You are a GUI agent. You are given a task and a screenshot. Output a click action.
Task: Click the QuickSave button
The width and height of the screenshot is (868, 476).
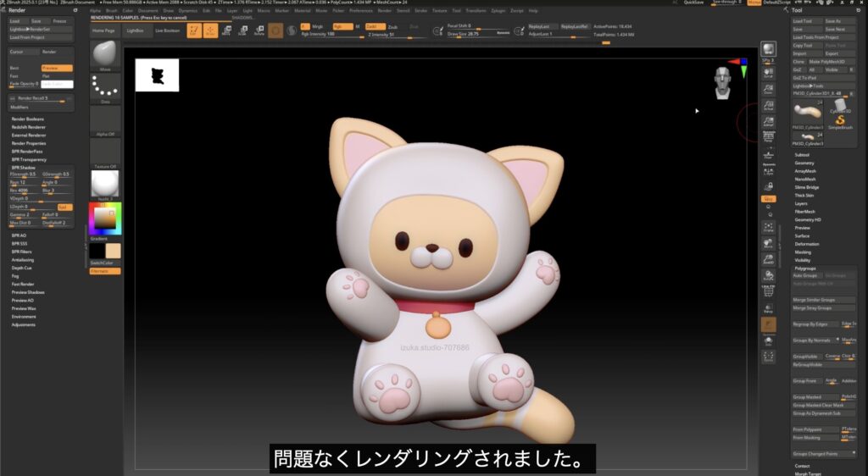[693, 3]
